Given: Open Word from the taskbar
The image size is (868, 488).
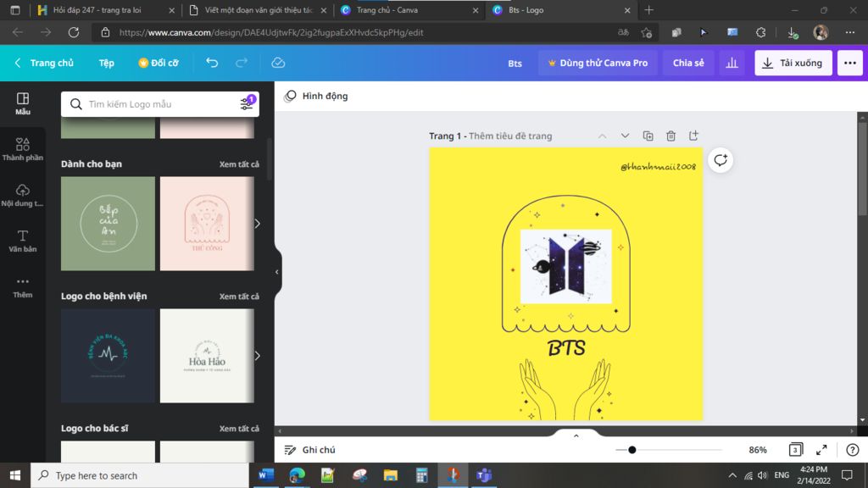Looking at the screenshot, I should coord(265,475).
